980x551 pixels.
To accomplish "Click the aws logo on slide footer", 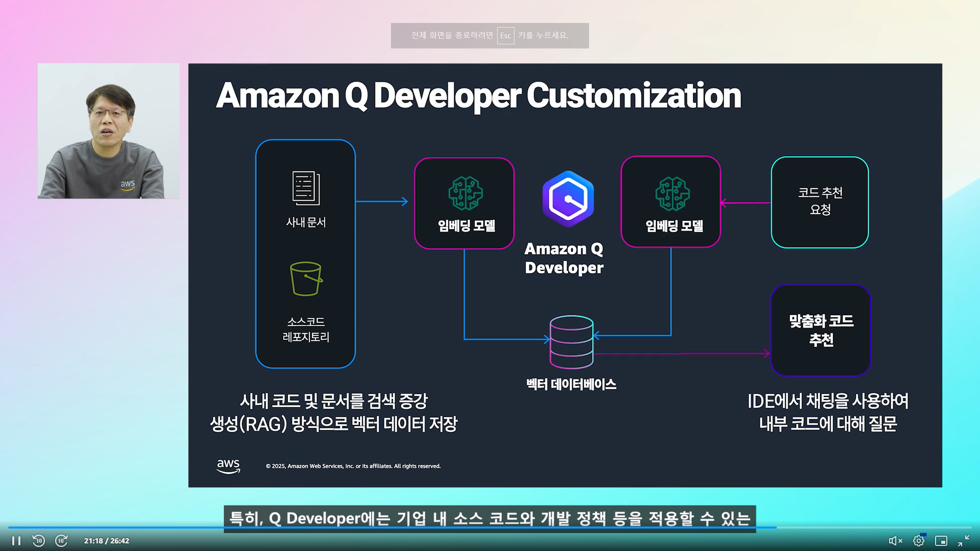I will click(x=228, y=466).
